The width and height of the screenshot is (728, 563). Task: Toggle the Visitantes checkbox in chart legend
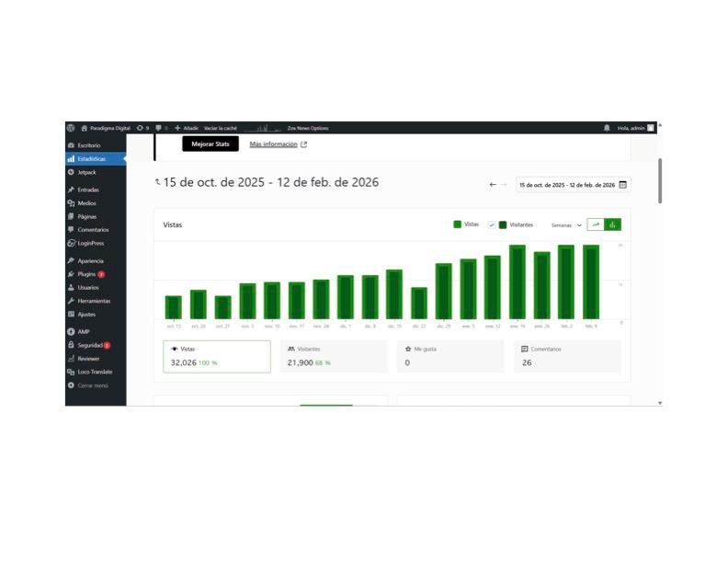click(x=492, y=224)
